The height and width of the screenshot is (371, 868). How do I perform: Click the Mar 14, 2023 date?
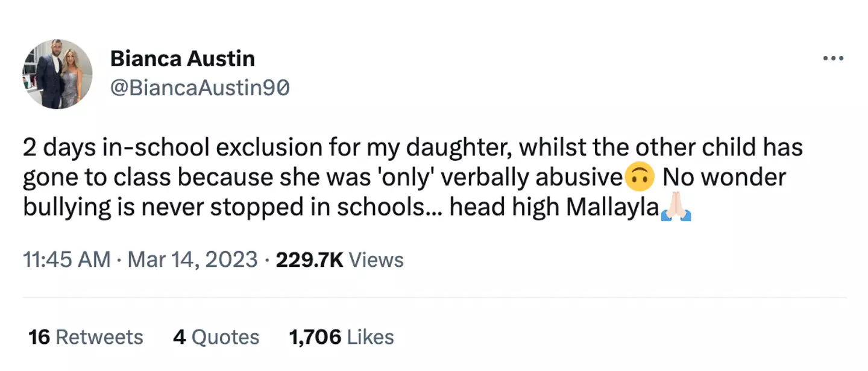coord(193,260)
